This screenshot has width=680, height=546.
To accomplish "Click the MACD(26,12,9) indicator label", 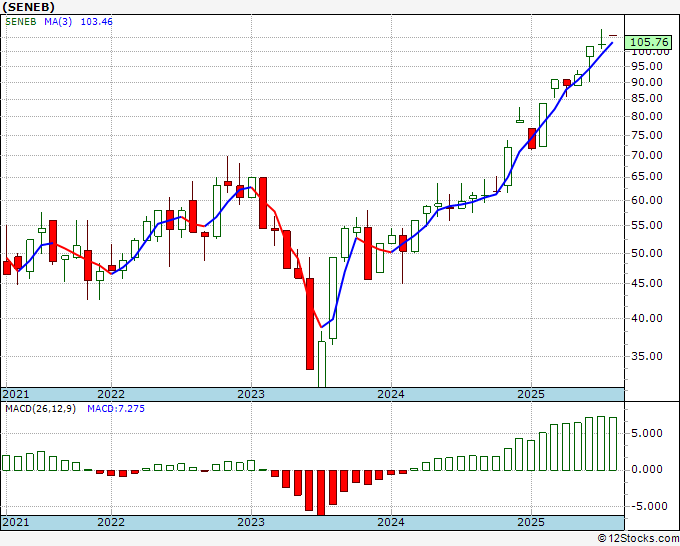I will pyautogui.click(x=40, y=409).
